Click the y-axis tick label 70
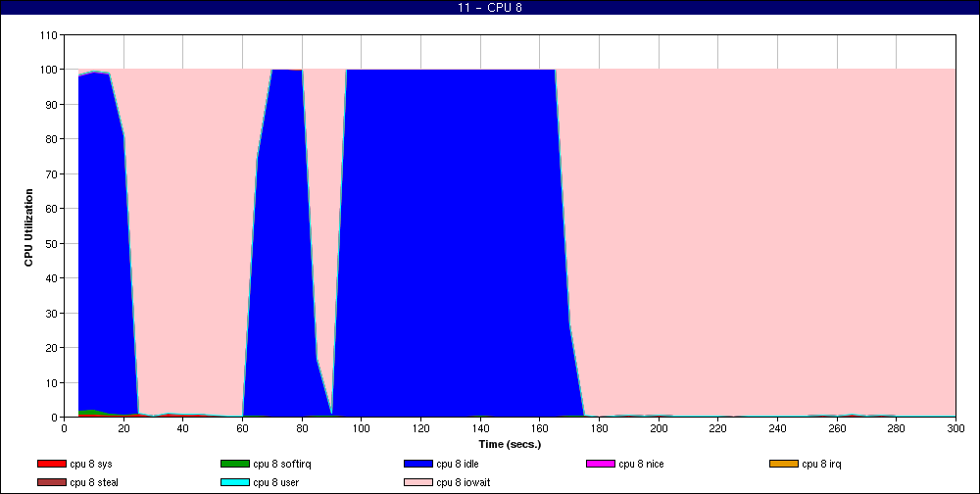 pos(53,173)
